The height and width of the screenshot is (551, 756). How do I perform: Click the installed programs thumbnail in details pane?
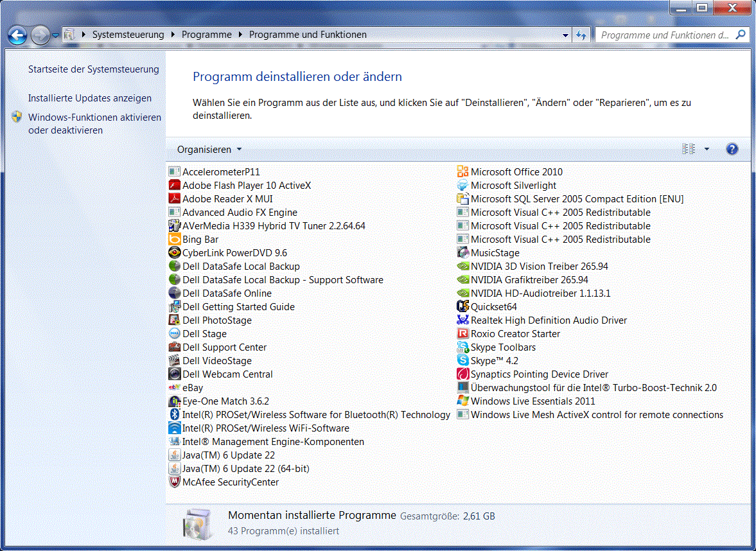click(x=198, y=524)
